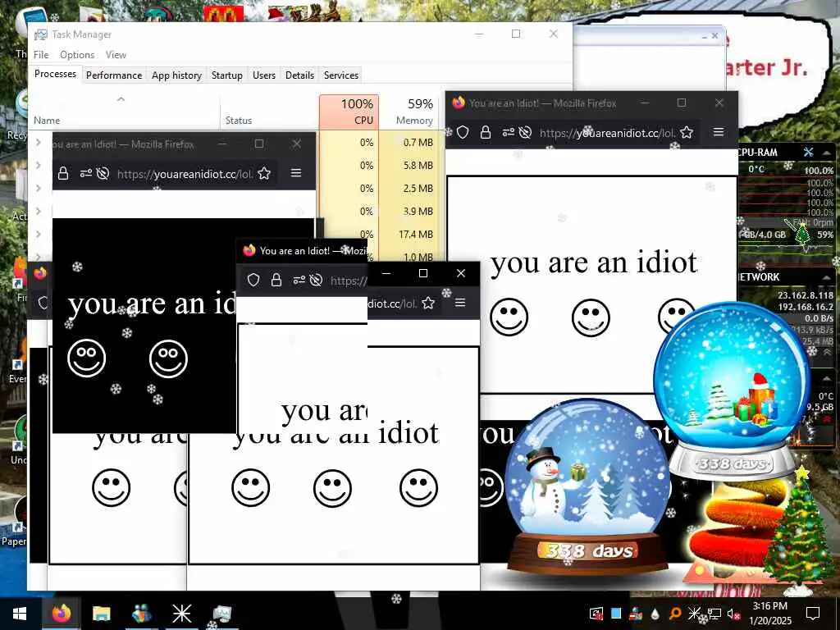Open the View menu in Task Manager

[x=116, y=55]
